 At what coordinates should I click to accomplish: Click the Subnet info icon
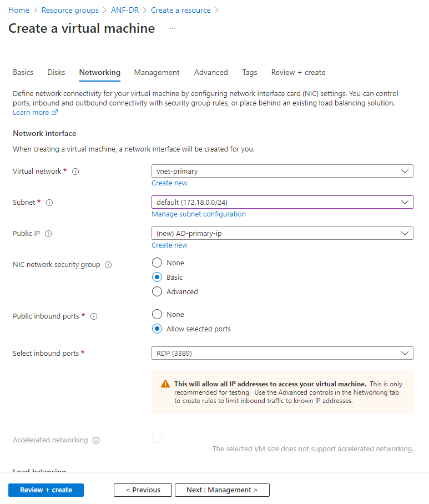pyautogui.click(x=49, y=203)
